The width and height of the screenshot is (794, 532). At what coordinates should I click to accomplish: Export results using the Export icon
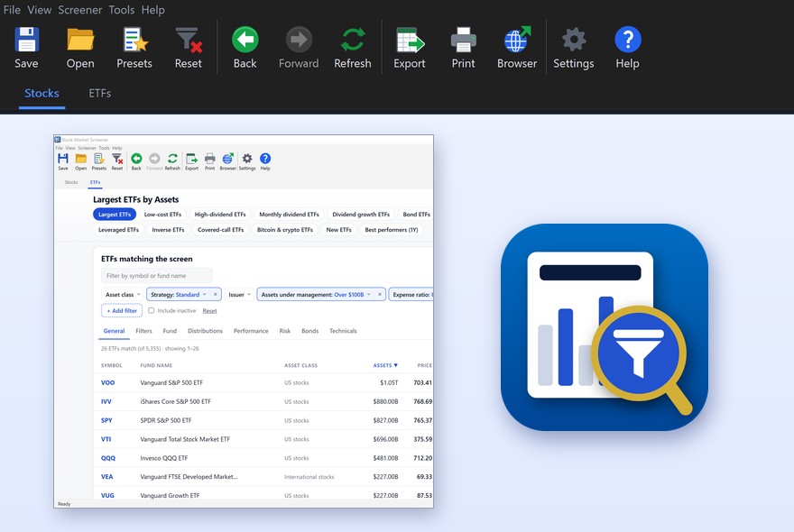(410, 40)
